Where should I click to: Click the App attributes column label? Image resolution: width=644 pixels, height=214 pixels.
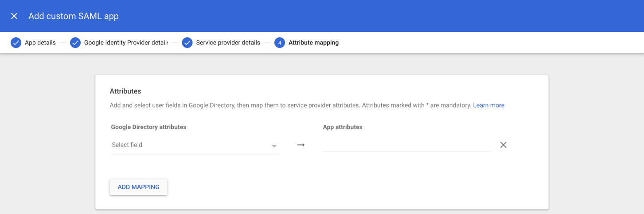343,127
